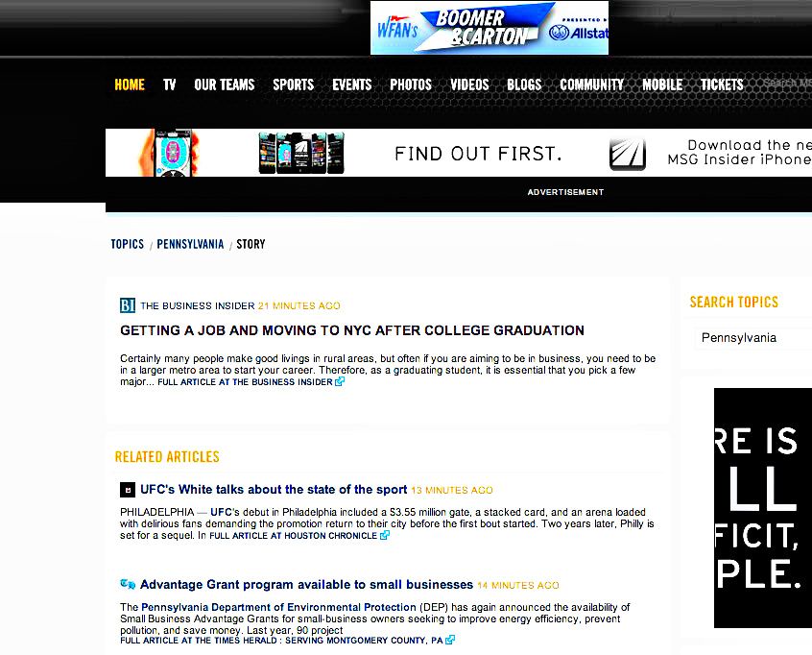Click the STORY breadcrumb text

coord(251,244)
